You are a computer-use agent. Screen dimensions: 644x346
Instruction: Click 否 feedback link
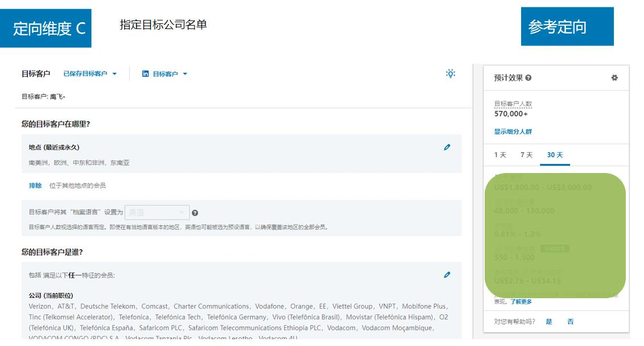pyautogui.click(x=571, y=322)
